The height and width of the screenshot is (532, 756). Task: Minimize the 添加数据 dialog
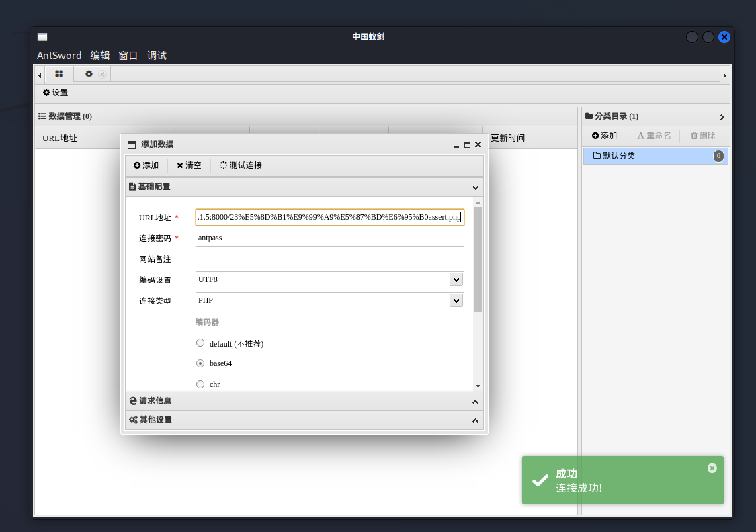pos(456,145)
